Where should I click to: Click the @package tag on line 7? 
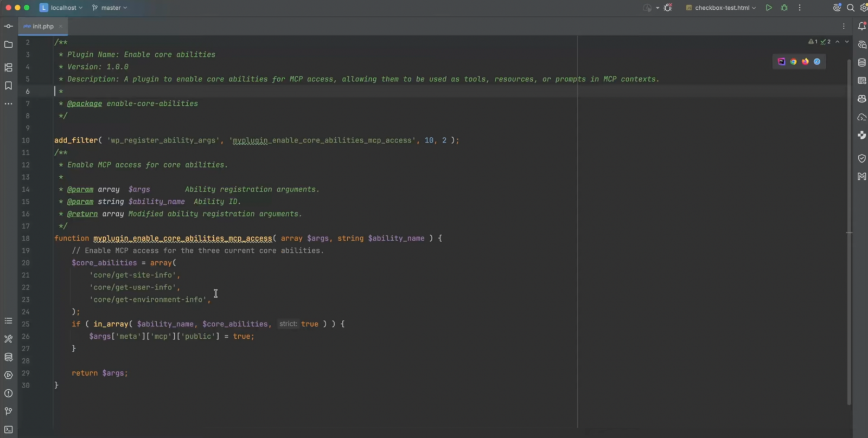point(85,104)
